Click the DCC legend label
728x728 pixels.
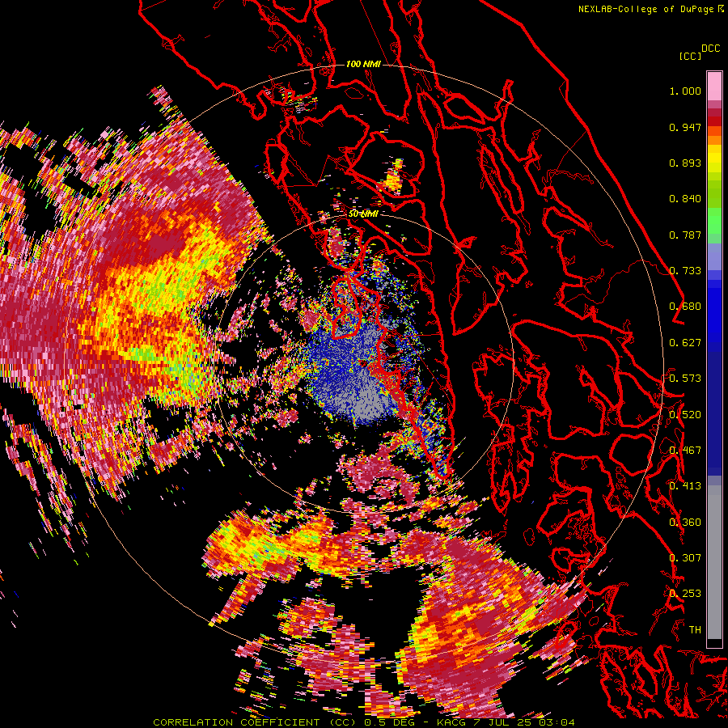711,49
